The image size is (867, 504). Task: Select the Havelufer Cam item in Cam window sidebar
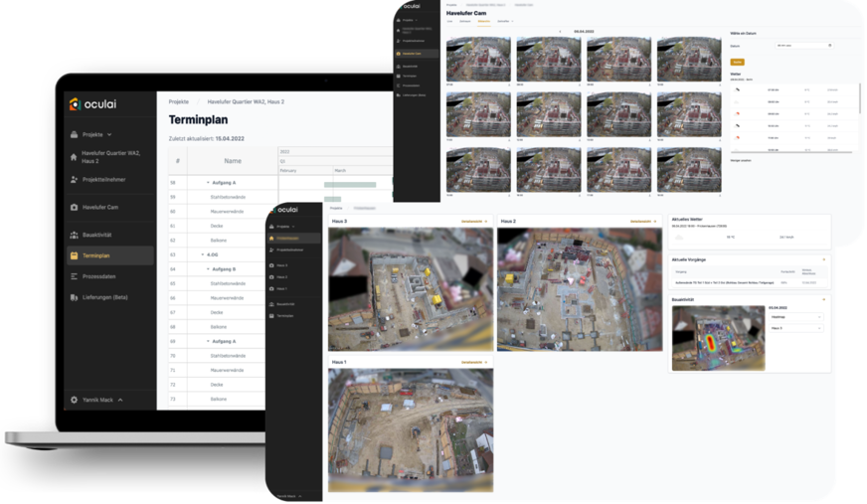(x=417, y=54)
